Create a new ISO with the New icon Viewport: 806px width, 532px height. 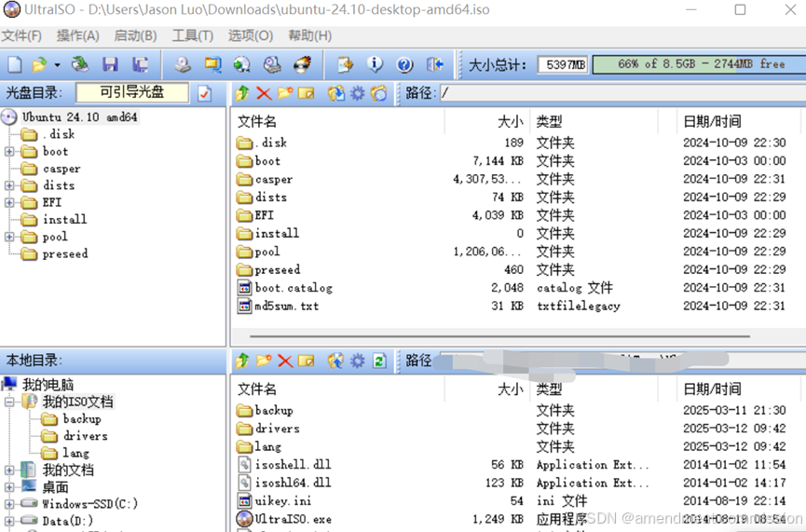pos(14,64)
